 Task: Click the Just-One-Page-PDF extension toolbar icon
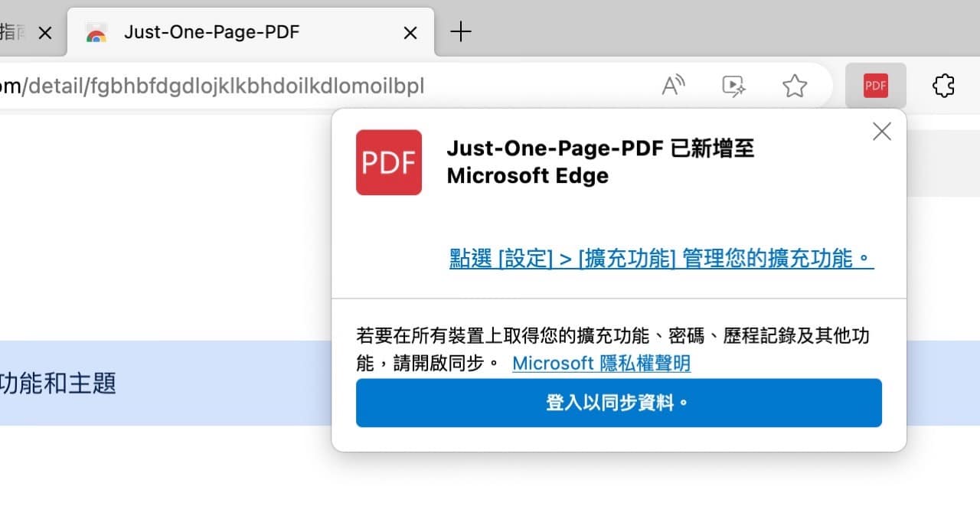click(x=876, y=86)
